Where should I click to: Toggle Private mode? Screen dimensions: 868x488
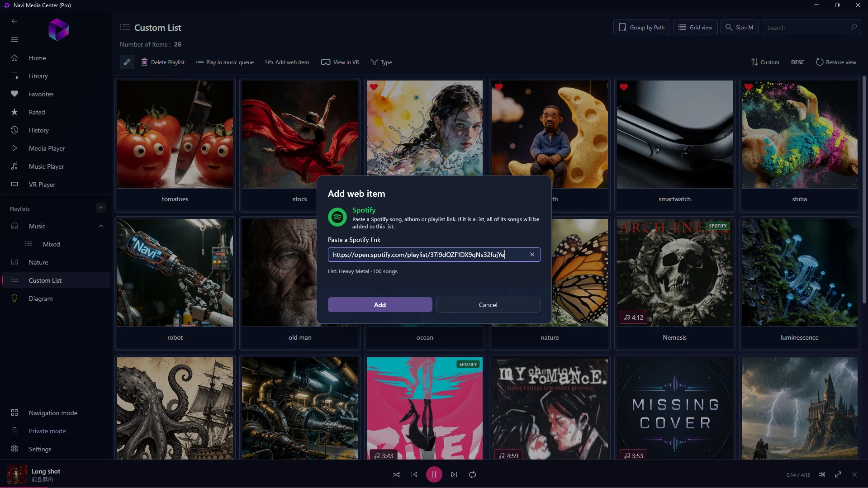point(56,431)
